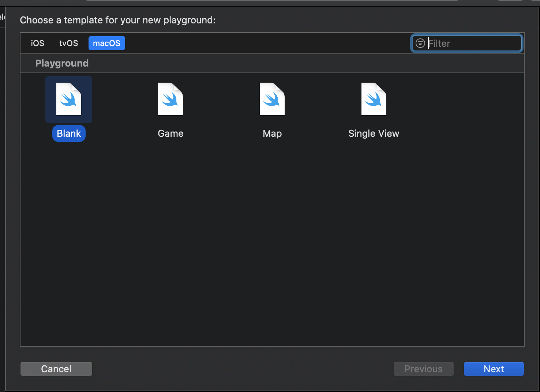540x392 pixels.
Task: Continue with the Next button
Action: coord(494,369)
